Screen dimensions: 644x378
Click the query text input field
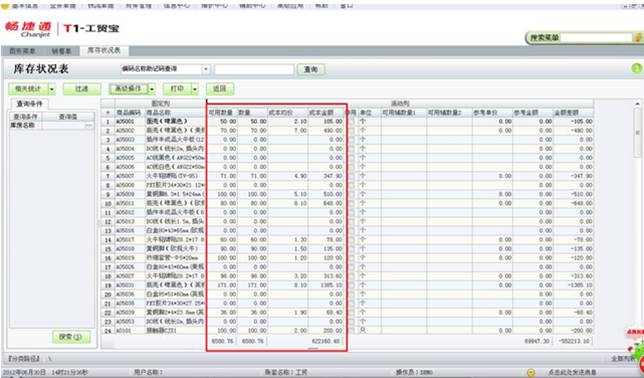tap(254, 69)
